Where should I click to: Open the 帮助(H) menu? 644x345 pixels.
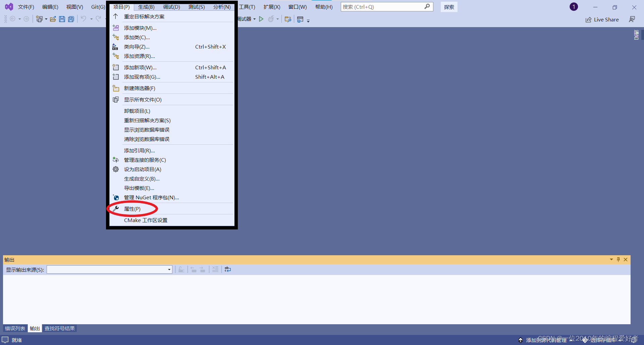coord(324,7)
